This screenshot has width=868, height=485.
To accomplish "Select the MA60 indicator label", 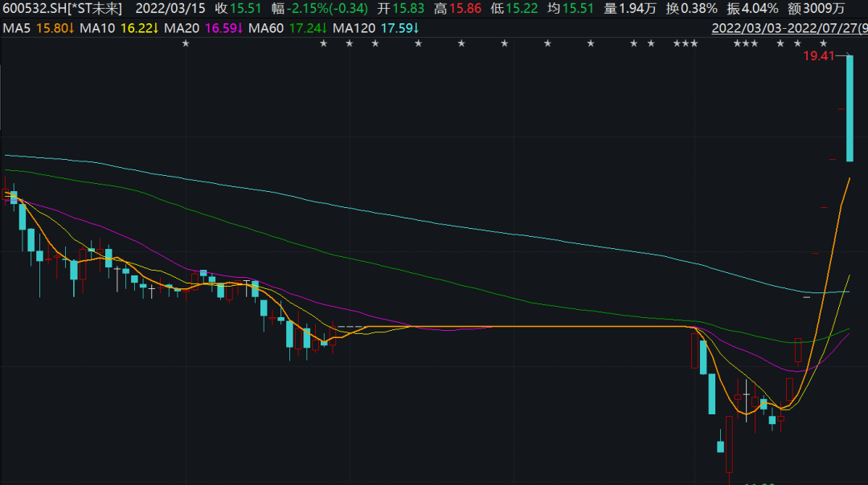I will (x=265, y=28).
